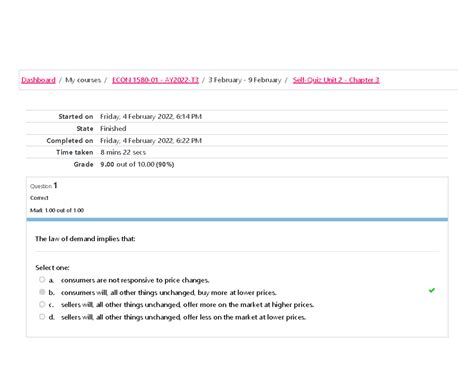Viewport: 474px width, 366px height.
Task: Select option d. sellers offer less at lower prices
Action: [42, 316]
